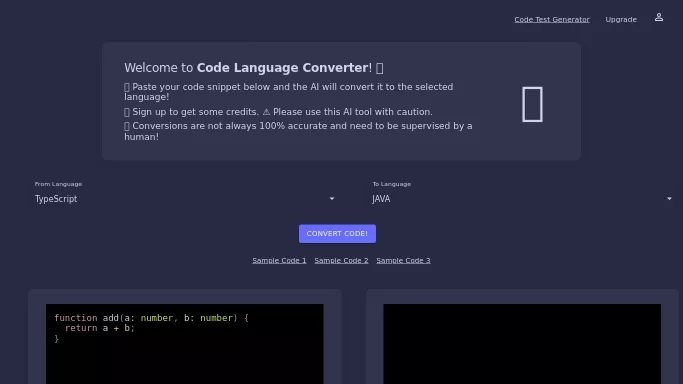This screenshot has height=384, width=683.
Task: Click the 'return a + b;' code line
Action: [x=100, y=328]
